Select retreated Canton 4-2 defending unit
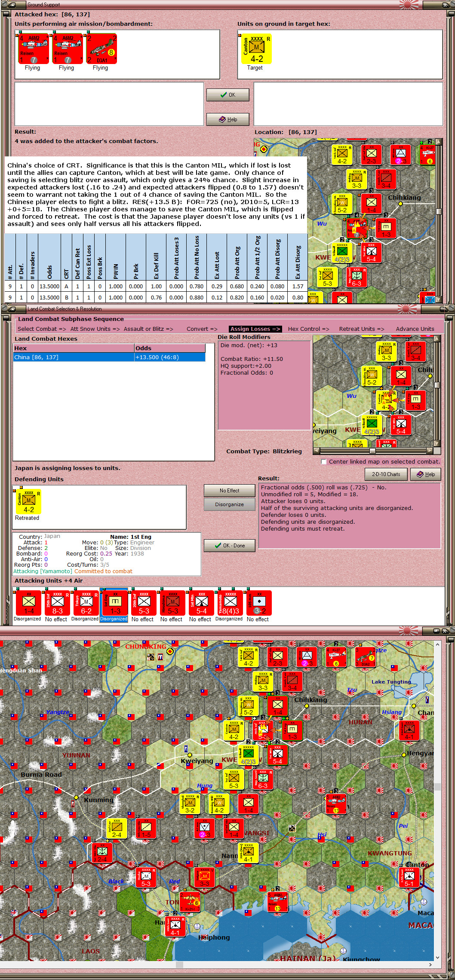455x980 pixels. click(29, 501)
